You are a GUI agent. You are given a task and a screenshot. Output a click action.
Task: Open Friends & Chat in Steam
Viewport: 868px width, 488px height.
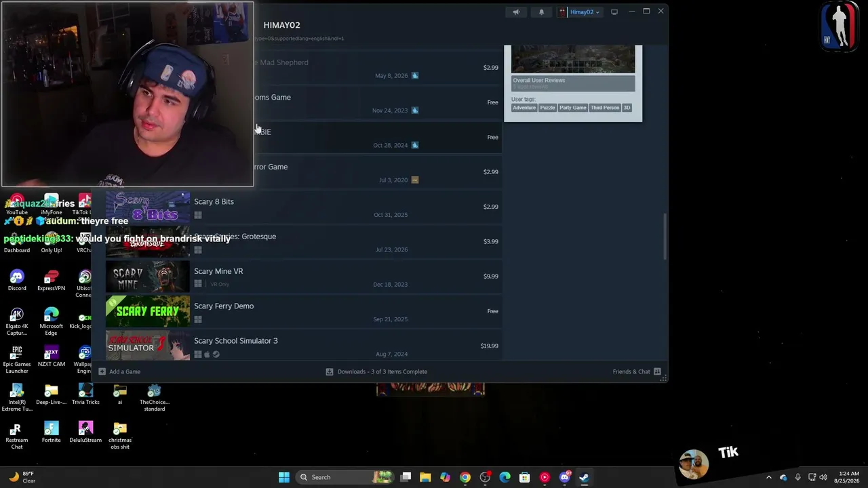click(x=637, y=371)
